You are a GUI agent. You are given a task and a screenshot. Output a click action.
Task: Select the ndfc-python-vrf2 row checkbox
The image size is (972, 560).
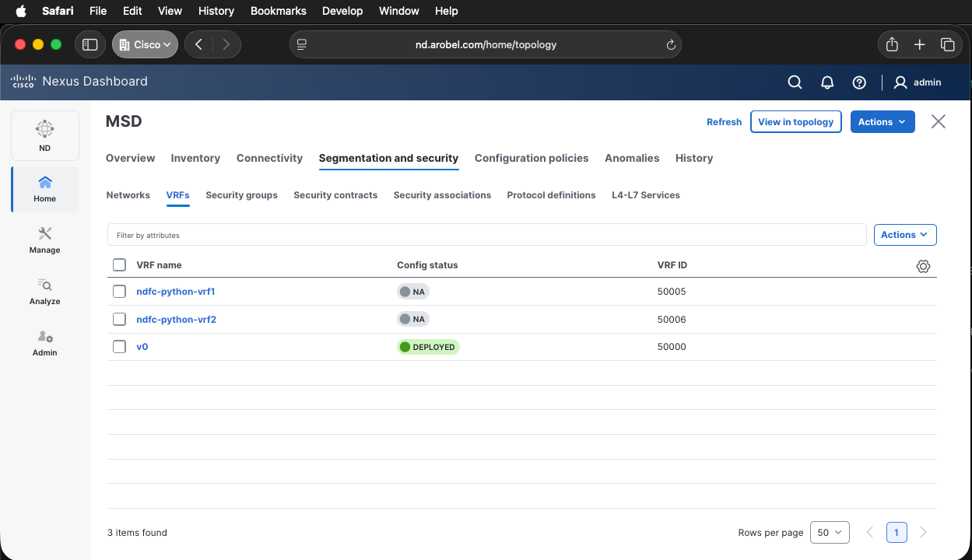(119, 319)
